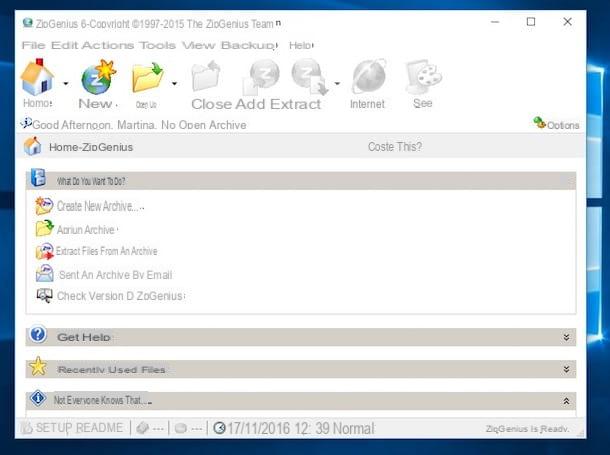
Task: Click Create New Archive link
Action: pos(100,206)
